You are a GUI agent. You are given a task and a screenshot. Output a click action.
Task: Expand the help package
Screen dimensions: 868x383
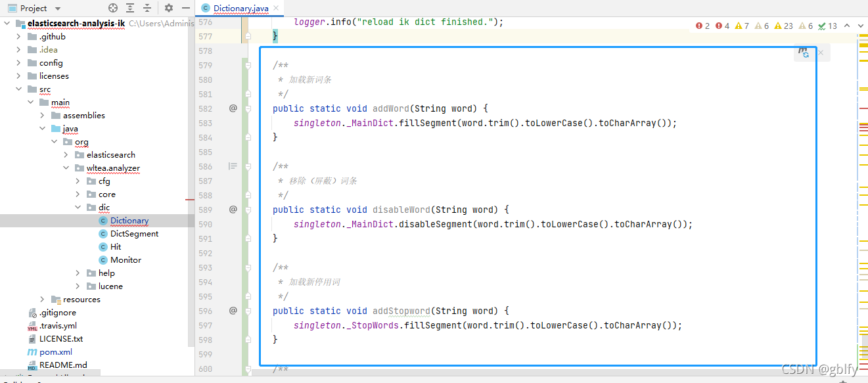pyautogui.click(x=78, y=273)
